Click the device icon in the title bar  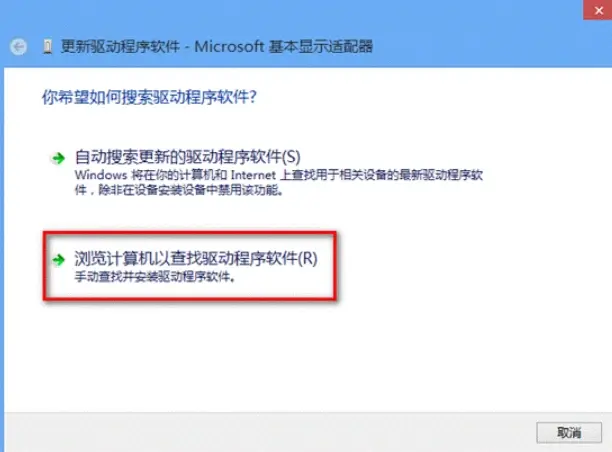click(x=48, y=47)
